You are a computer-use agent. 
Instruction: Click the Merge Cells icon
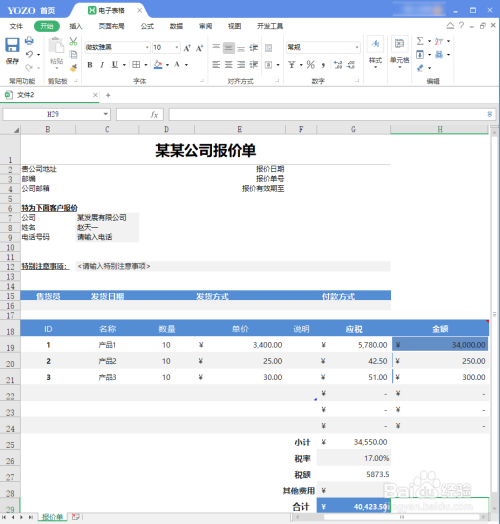(268, 65)
